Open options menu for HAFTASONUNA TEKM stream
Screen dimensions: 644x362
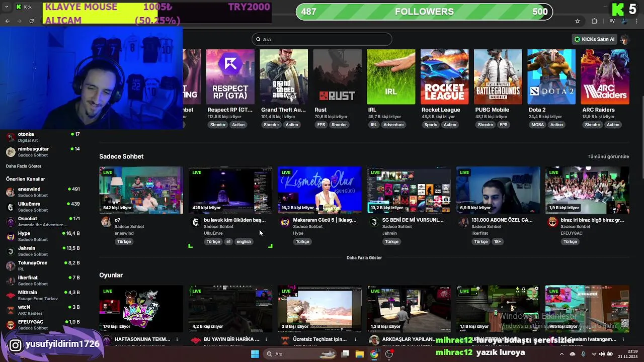(x=177, y=340)
